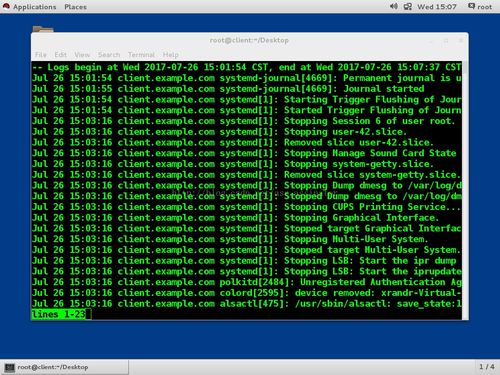
Task: Click 'Stopping LSB: Start the iprupdate' line
Action: tap(247, 271)
